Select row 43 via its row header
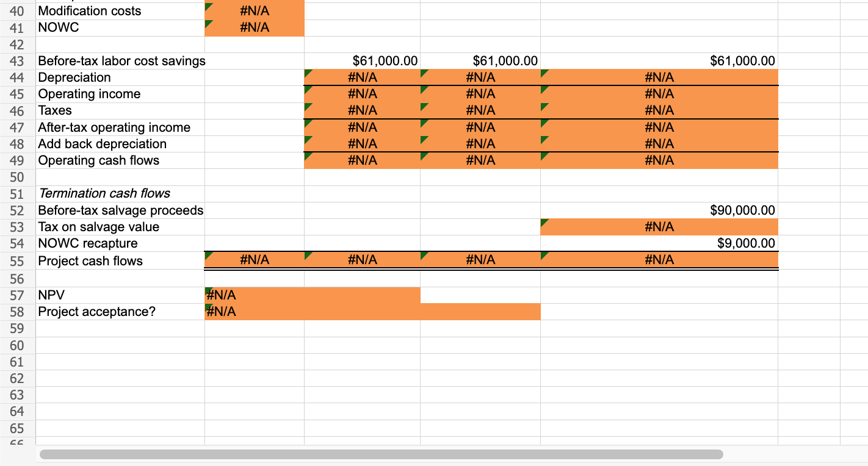This screenshot has height=466, width=868. pos(17,61)
